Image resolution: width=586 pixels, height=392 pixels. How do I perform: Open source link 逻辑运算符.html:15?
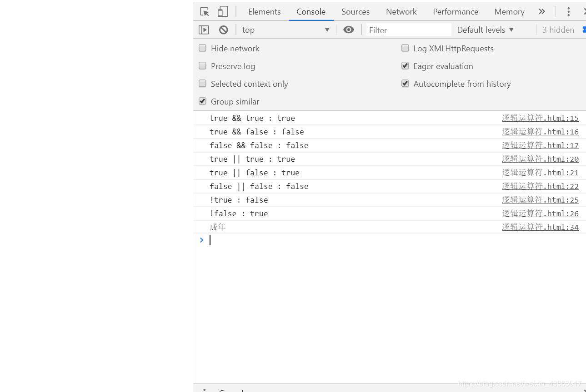click(x=540, y=118)
